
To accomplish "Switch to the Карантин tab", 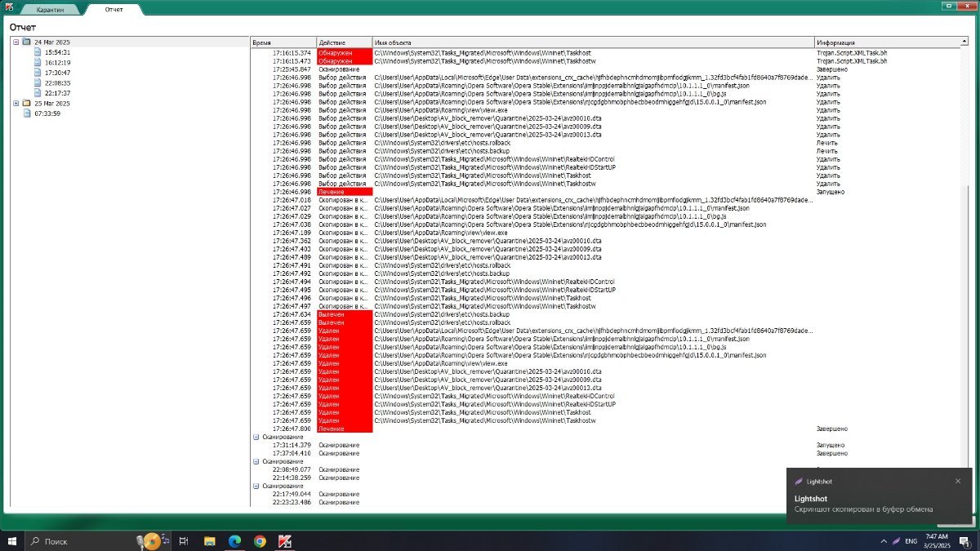I will point(49,9).
